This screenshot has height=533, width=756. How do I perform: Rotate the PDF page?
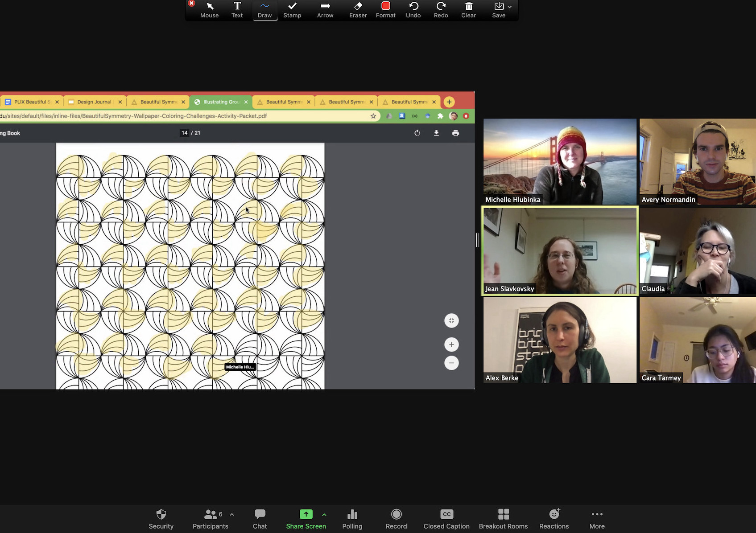(417, 133)
